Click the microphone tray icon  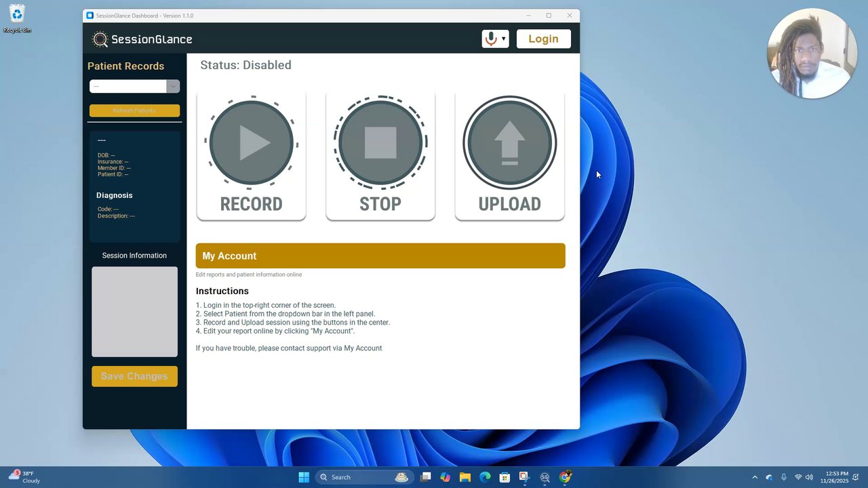(784, 477)
